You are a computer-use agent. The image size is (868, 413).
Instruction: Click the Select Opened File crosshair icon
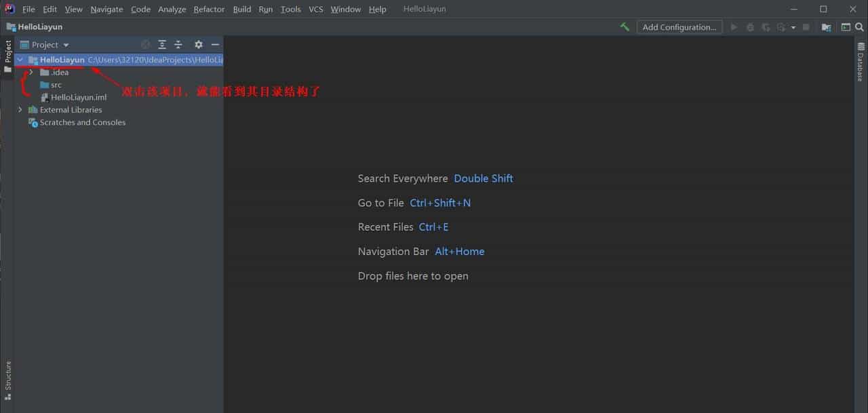pyautogui.click(x=145, y=44)
